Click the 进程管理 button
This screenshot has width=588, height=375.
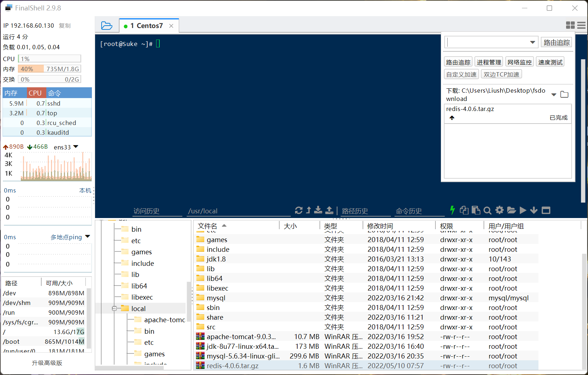[x=489, y=62]
